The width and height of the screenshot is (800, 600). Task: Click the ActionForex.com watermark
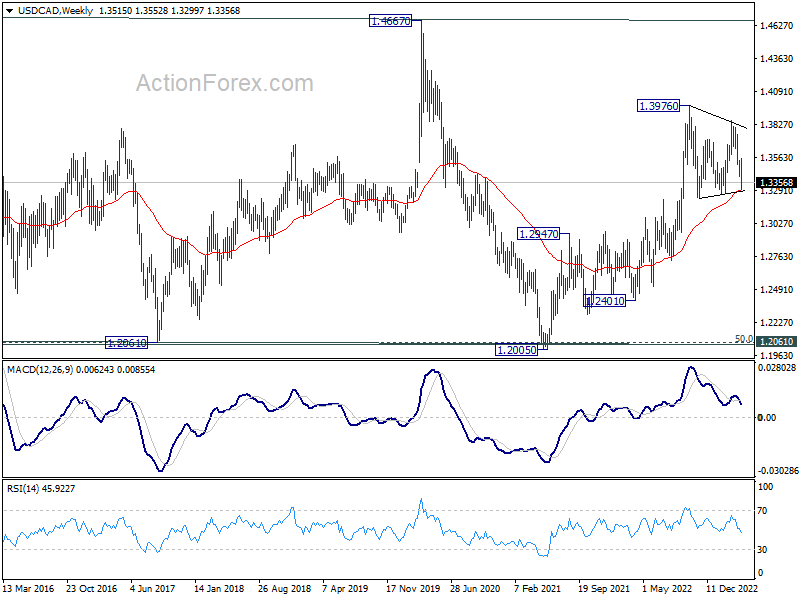coord(224,83)
